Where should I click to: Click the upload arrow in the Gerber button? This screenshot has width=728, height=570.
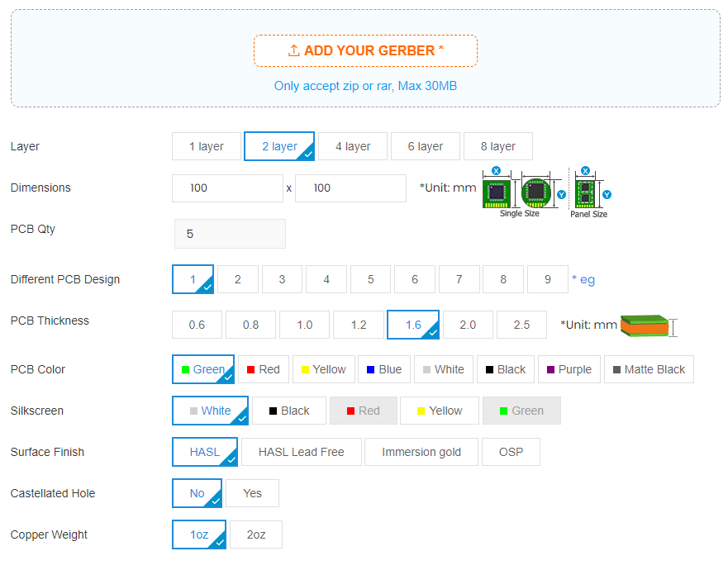[293, 50]
